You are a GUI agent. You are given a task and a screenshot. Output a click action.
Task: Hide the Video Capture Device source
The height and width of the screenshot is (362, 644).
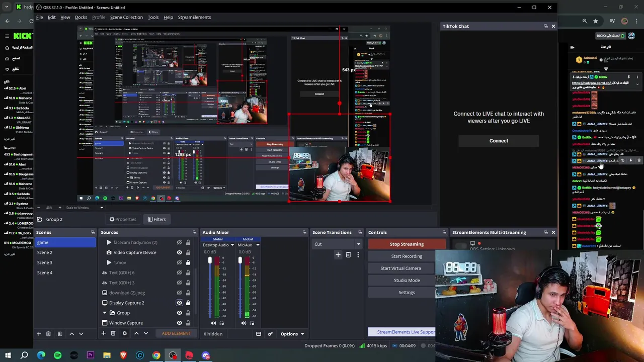coord(179,252)
